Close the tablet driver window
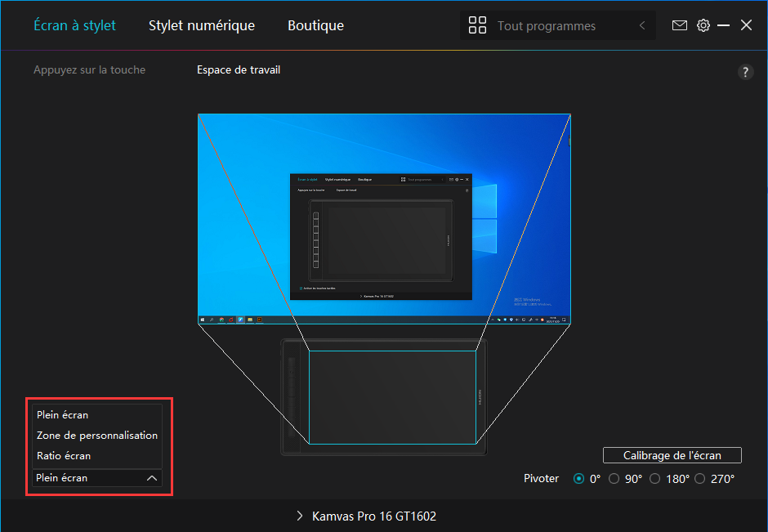Screen dimensions: 768x532 pos(746,25)
